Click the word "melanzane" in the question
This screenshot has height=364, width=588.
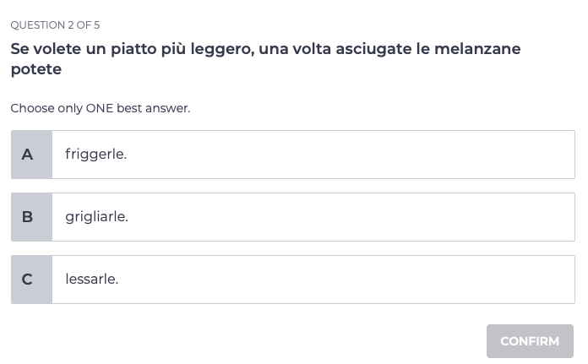click(480, 49)
